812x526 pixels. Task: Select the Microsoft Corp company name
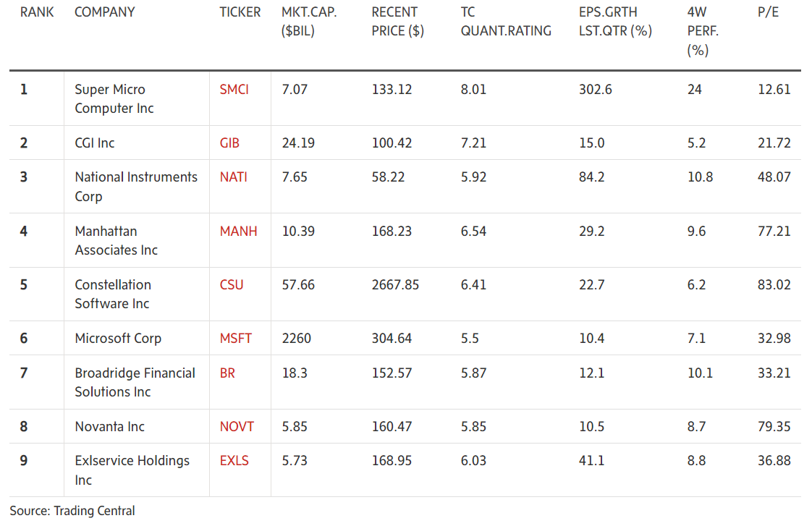(118, 338)
